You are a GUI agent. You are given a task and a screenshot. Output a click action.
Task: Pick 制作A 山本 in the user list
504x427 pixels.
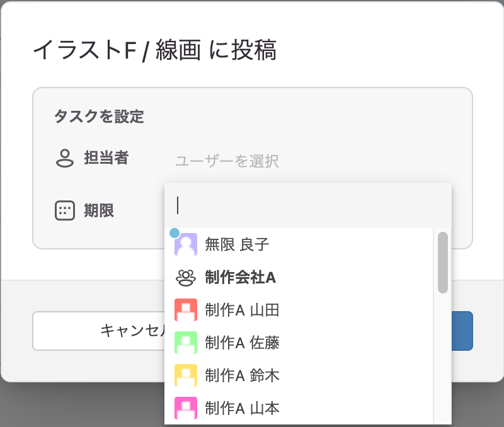(299, 408)
